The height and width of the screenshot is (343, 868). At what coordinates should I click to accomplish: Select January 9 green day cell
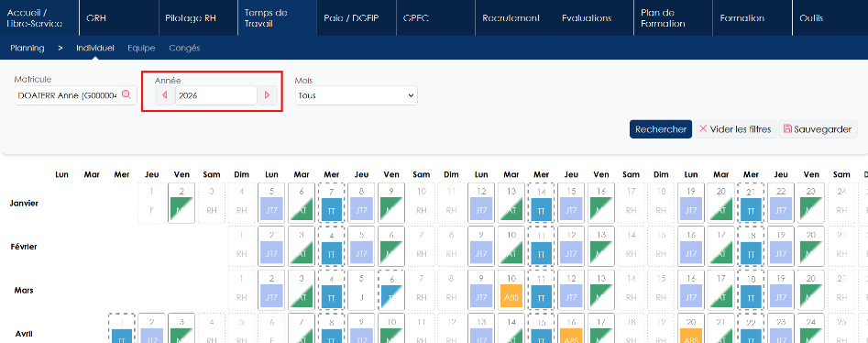click(390, 203)
